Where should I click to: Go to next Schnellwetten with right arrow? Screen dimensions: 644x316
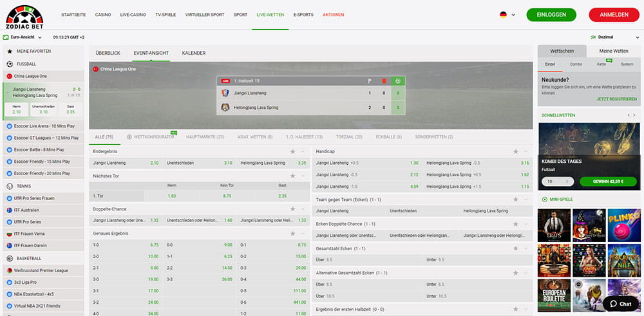tap(634, 115)
